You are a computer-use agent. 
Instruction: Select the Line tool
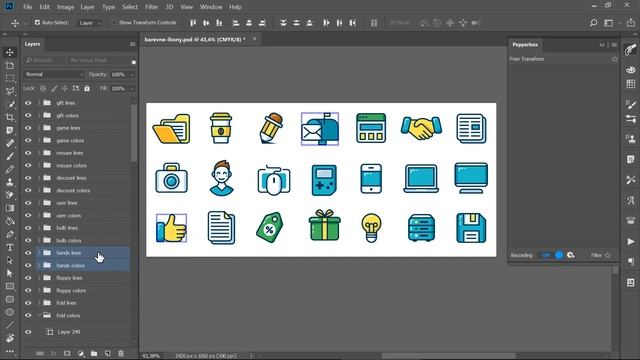(10, 325)
